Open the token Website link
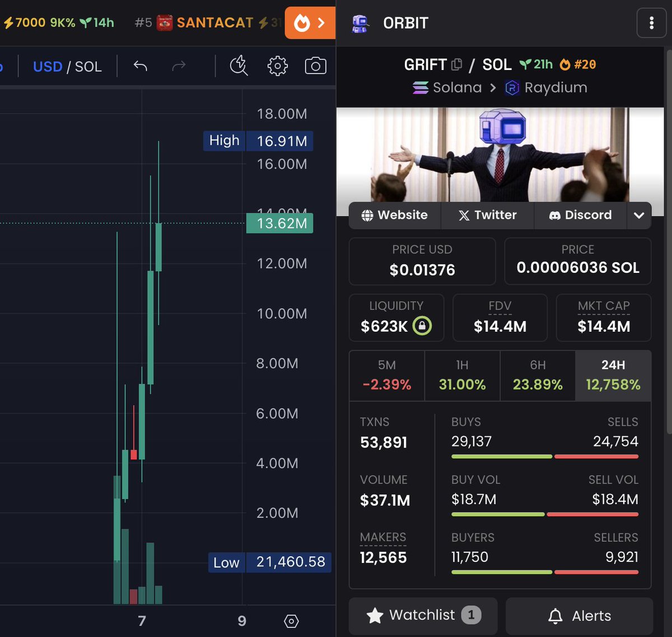This screenshot has height=637, width=672. coord(395,215)
